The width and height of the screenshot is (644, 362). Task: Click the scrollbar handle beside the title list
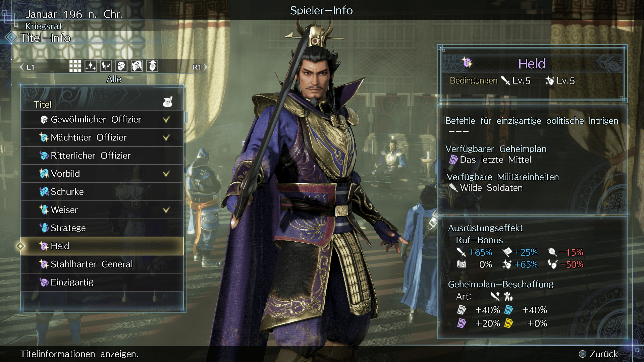[x=186, y=117]
